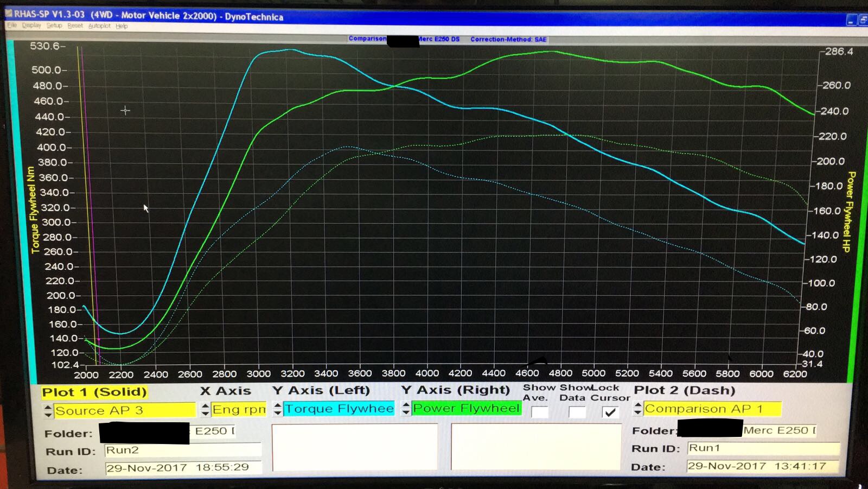Click the 530.6 top torque axis value
This screenshot has height=489, width=868.
45,46
